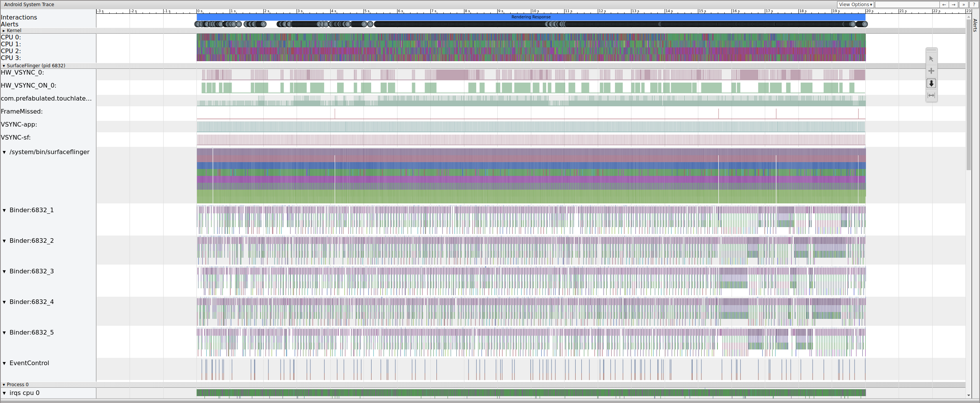Screen dimensions: 980x403
Task: Collapse the /system/bin/surfaceflinger track
Action: [5, 152]
